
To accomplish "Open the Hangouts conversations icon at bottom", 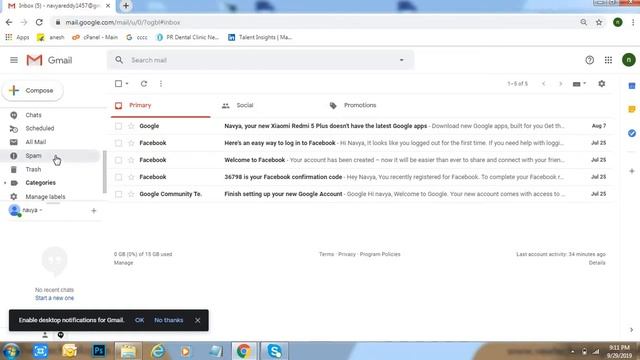I will tap(60, 335).
